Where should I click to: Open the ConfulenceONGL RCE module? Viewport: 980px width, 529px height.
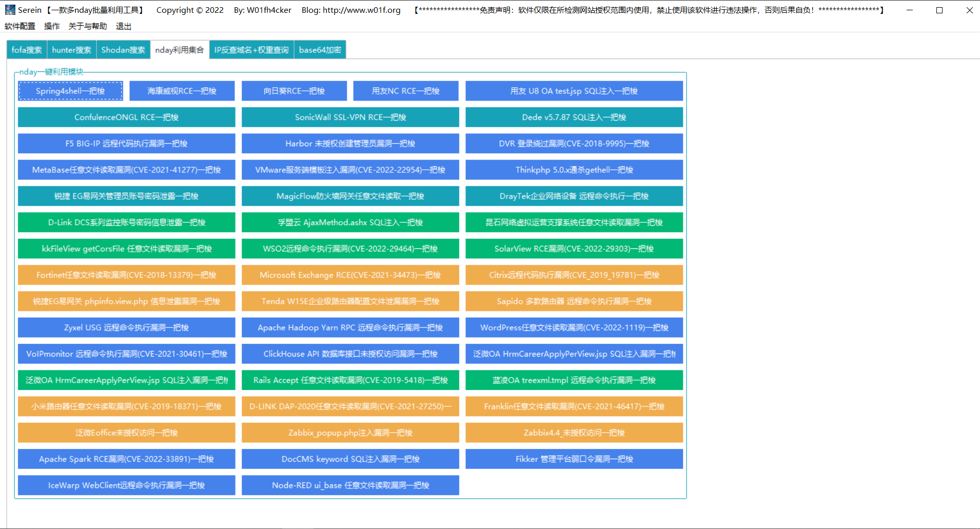127,117
